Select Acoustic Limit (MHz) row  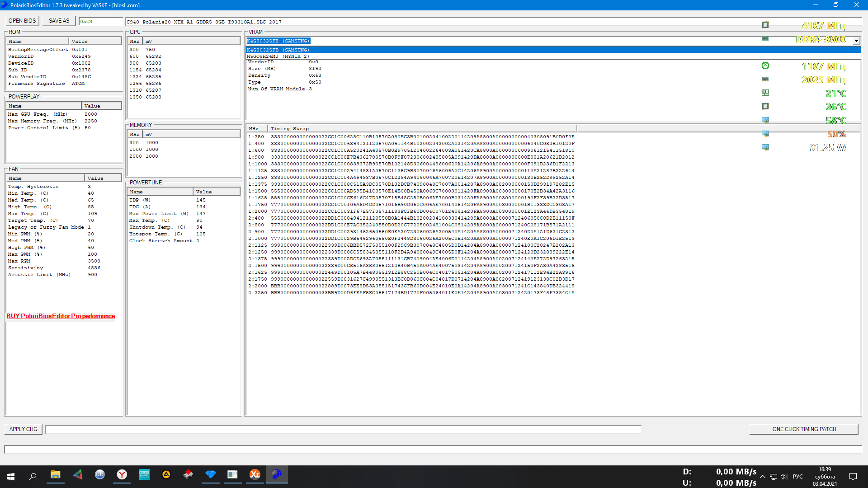coord(64,274)
